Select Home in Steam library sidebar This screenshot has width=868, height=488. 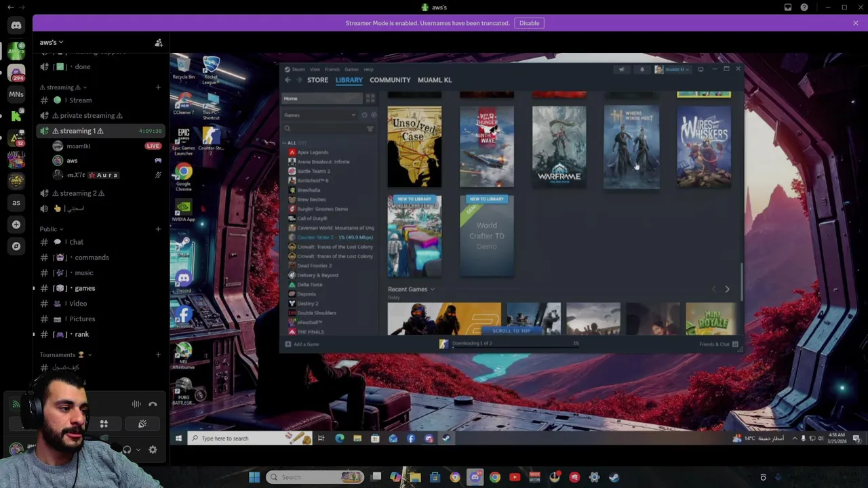click(x=323, y=98)
